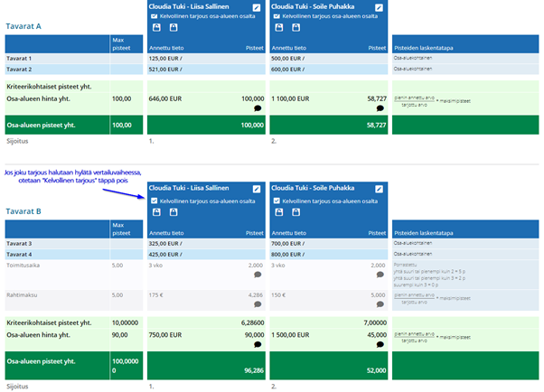This screenshot has height=392, width=544.
Task: Click open lock icon under Liisa Sallinen, Tavarat A
Action: [156, 27]
